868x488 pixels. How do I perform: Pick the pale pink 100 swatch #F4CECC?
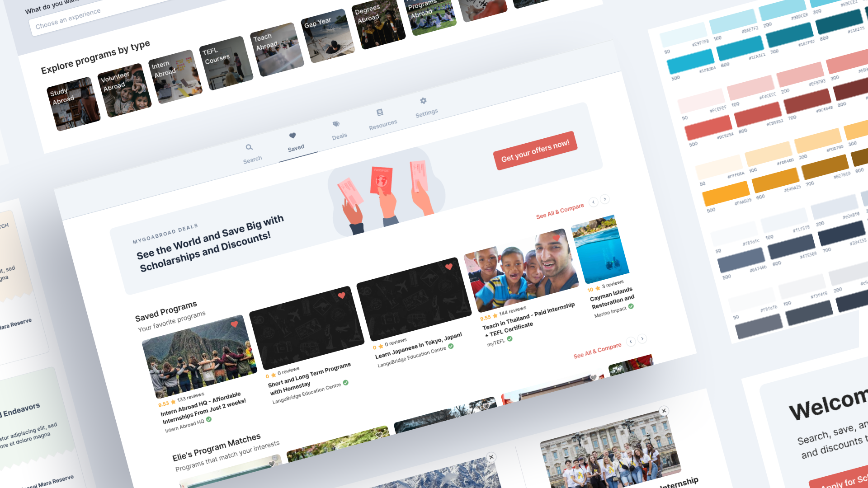[x=750, y=88]
